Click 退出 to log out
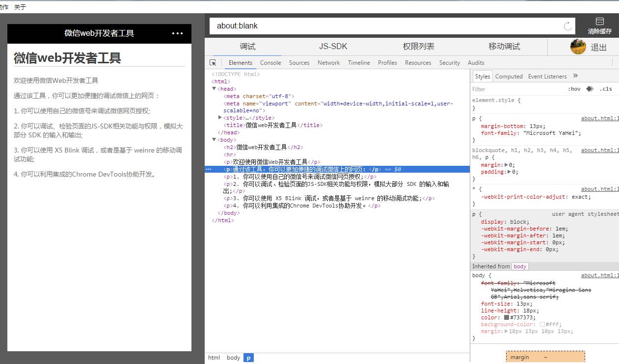The height and width of the screenshot is (364, 619). pos(598,48)
